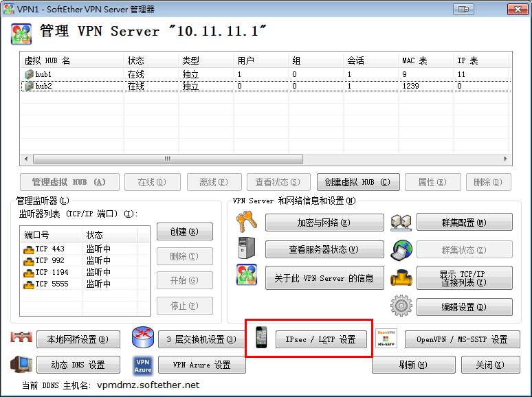Image resolution: width=532 pixels, height=397 pixels.
Task: Open IPsec / L2TP 设置
Action: tap(321, 339)
